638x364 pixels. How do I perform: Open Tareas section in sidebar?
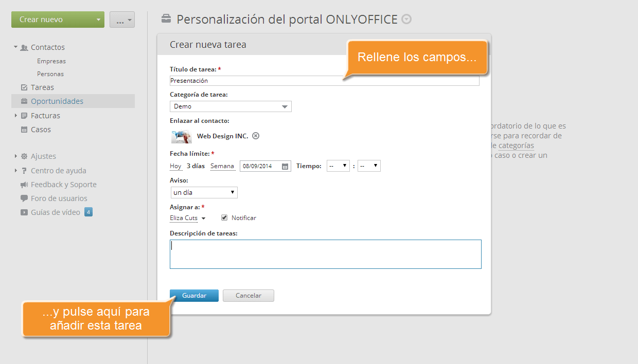pos(42,87)
